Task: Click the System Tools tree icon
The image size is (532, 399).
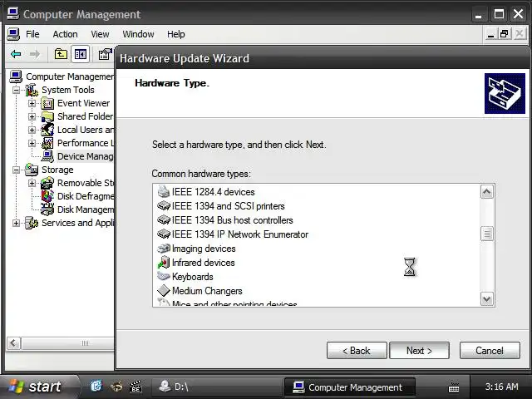Action: (x=32, y=90)
